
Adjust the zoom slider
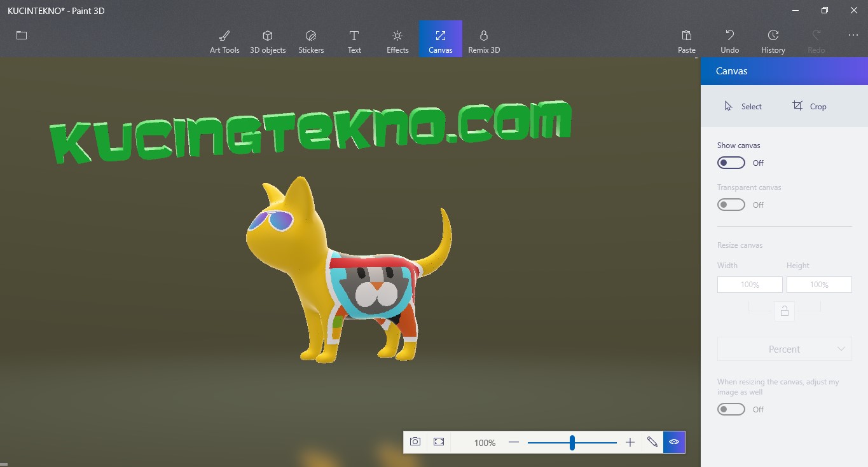572,442
